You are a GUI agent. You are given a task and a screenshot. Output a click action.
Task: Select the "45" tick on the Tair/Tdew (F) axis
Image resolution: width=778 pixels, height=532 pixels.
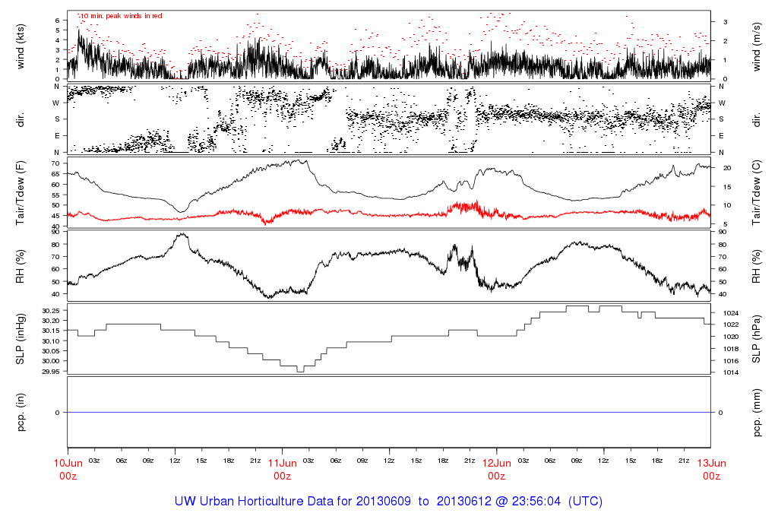pos(55,216)
